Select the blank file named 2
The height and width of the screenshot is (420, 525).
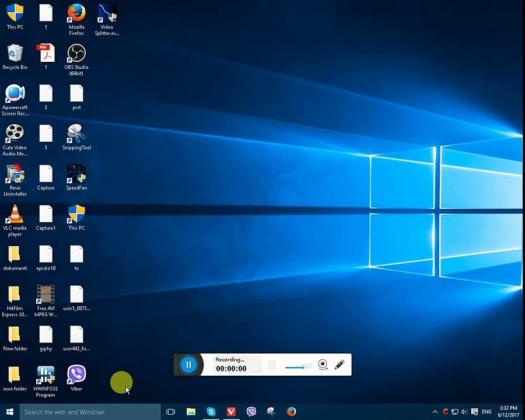[x=45, y=97]
